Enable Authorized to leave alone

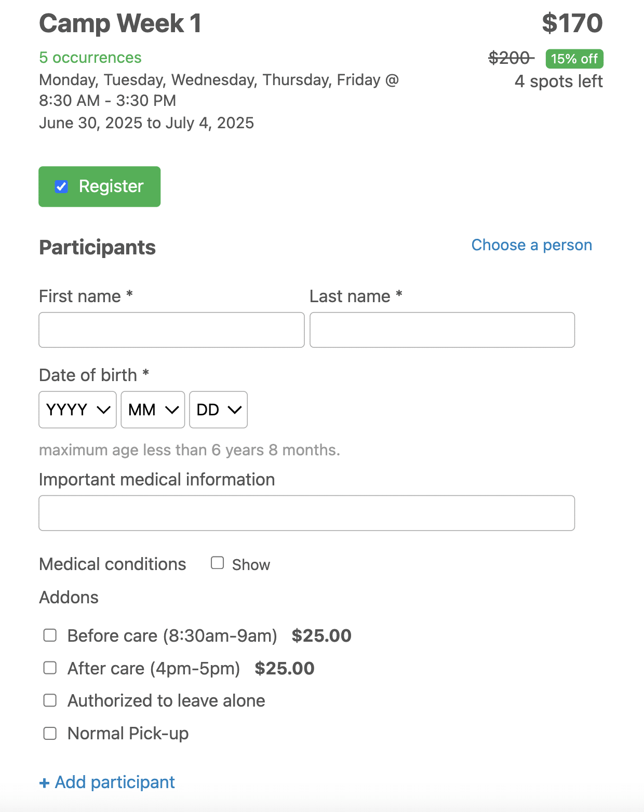[x=50, y=700]
